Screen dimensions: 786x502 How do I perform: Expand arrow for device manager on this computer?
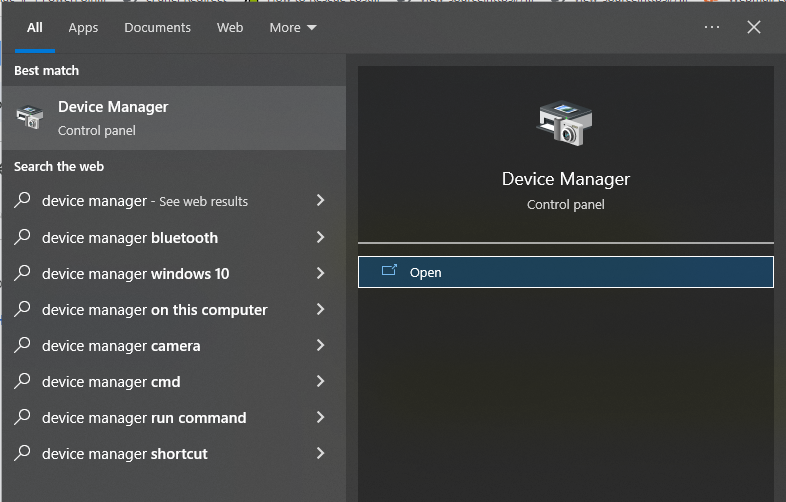pos(321,309)
